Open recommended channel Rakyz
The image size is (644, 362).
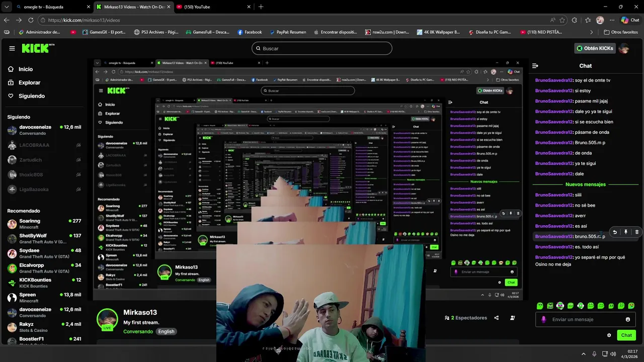(x=44, y=327)
